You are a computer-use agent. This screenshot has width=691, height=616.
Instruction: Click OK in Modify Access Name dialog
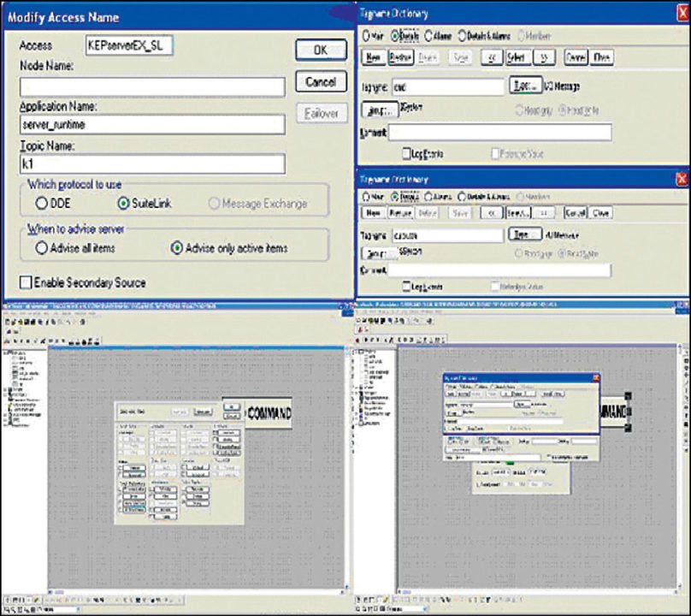tap(320, 50)
